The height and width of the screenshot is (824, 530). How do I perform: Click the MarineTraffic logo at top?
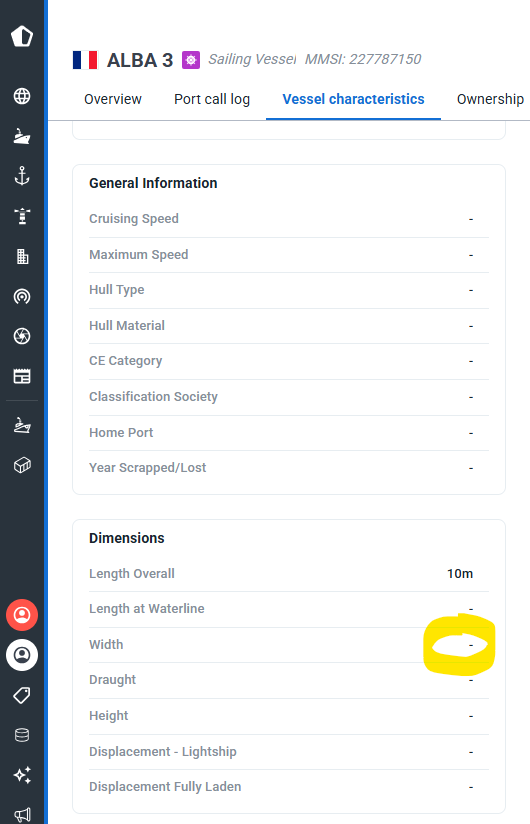pyautogui.click(x=22, y=36)
